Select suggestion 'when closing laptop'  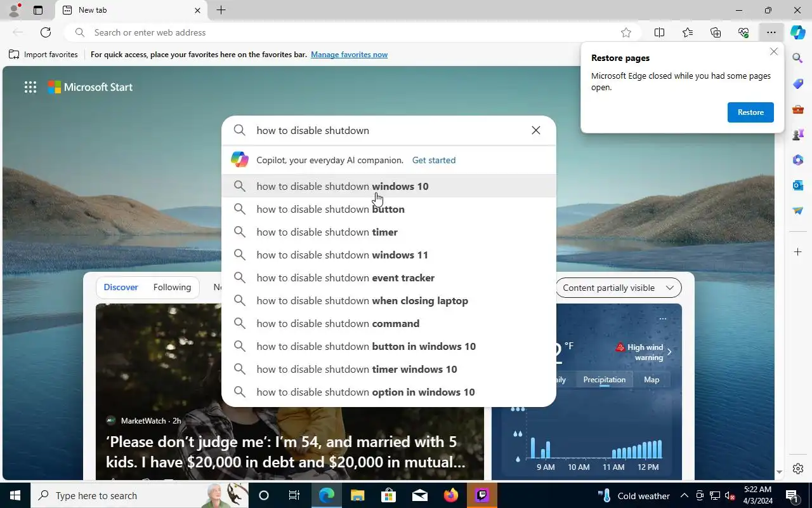click(x=389, y=300)
